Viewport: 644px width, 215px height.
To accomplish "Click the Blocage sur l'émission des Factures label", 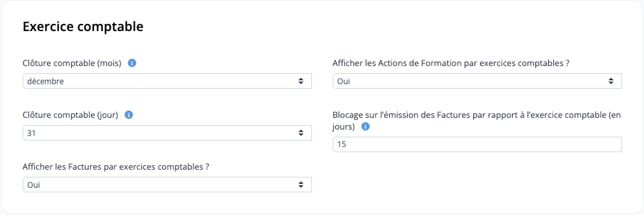I will [477, 120].
